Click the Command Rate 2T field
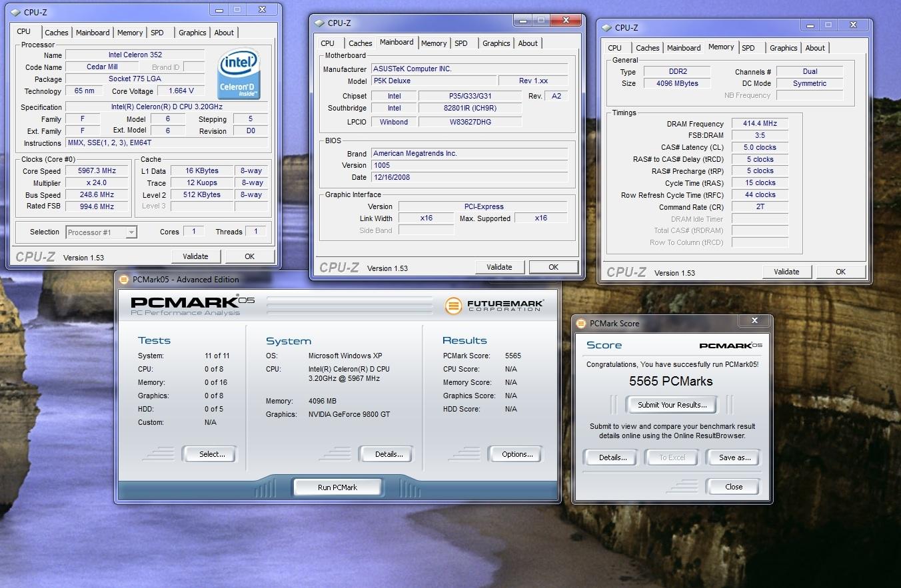This screenshot has width=901, height=588. pyautogui.click(x=759, y=207)
